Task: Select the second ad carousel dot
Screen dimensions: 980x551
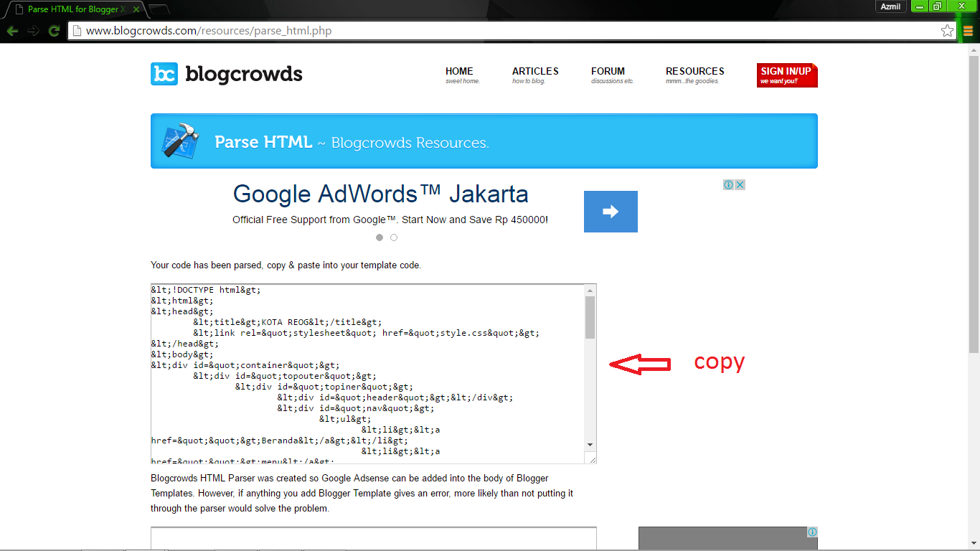Action: coord(394,237)
